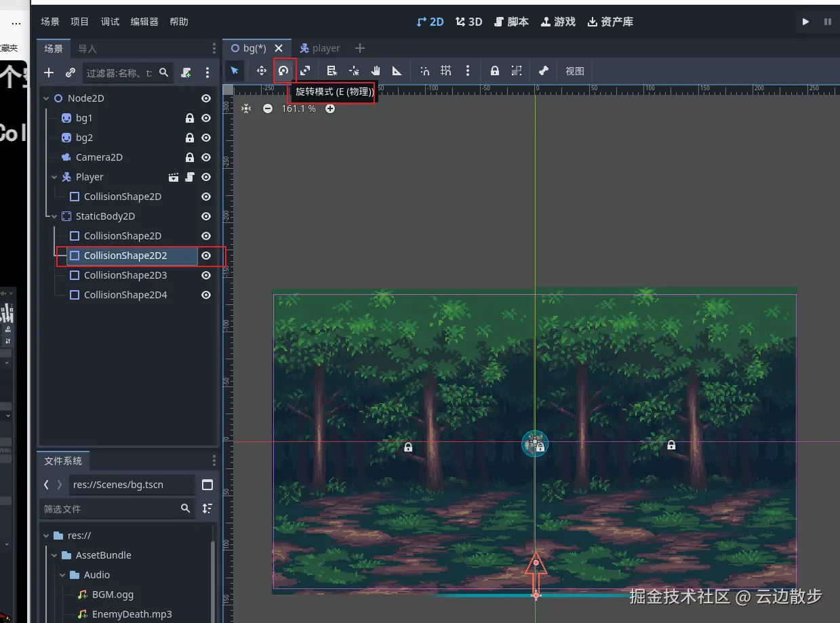Toggle visibility of CollisionShape2D4
The width and height of the screenshot is (840, 623).
click(x=206, y=295)
